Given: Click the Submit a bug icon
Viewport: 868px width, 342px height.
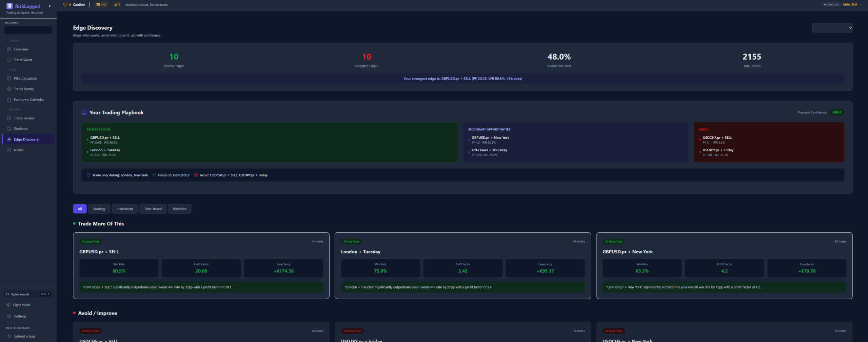Looking at the screenshot, I should pos(9,336).
